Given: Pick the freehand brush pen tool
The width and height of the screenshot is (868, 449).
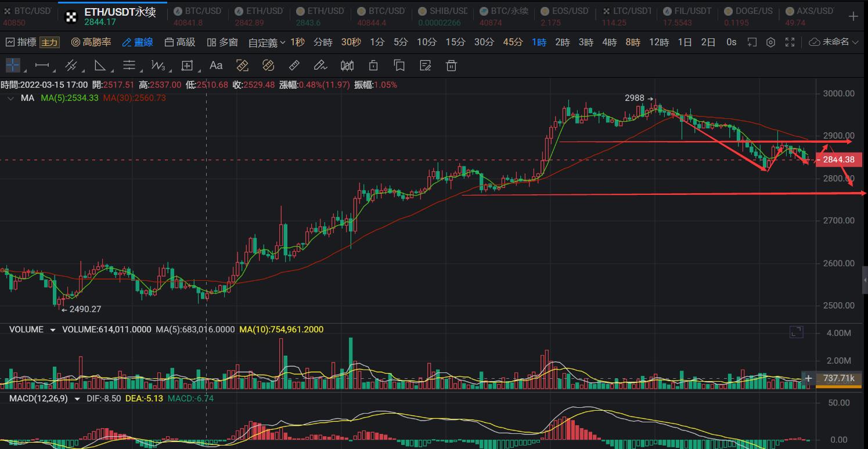Looking at the screenshot, I should click(320, 65).
